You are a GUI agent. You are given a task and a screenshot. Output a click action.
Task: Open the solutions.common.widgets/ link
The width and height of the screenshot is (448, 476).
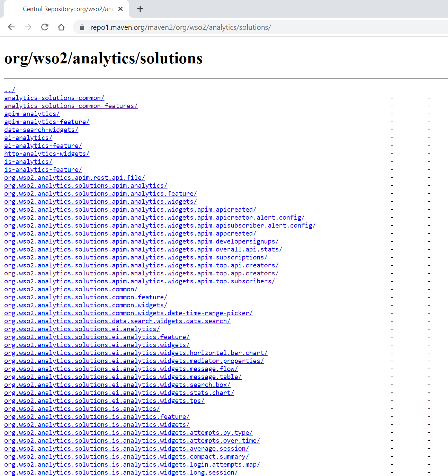[86, 305]
